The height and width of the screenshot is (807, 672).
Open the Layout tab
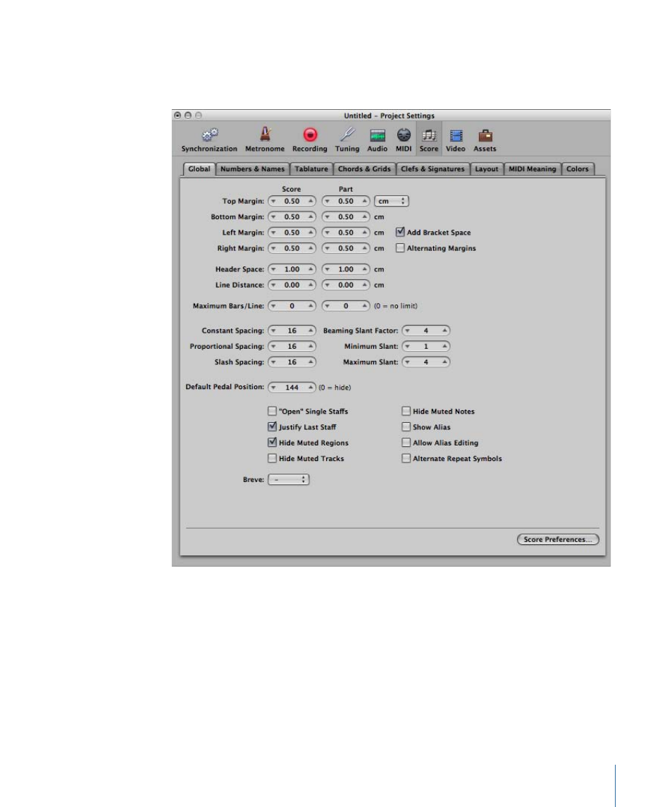point(487,169)
